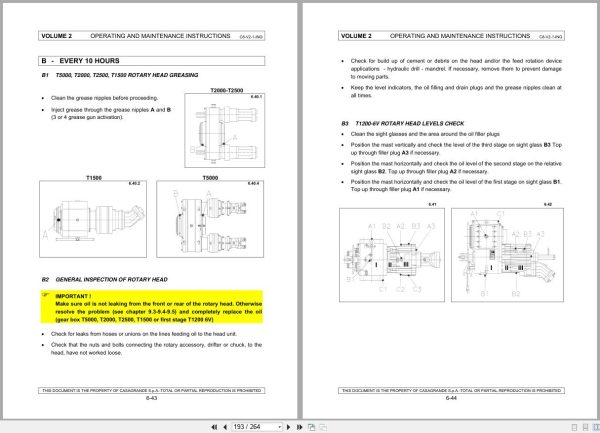Click the yellow IMPORTANT notice block
600x433 pixels.
(152, 307)
